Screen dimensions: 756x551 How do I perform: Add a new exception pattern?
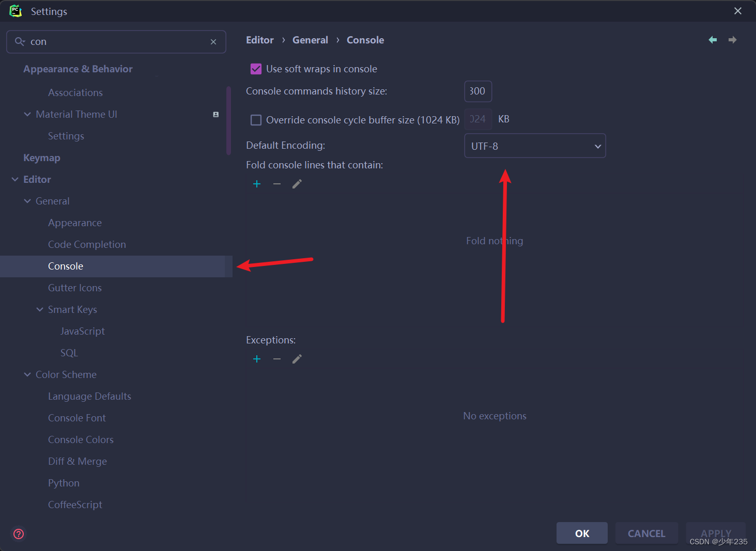257,359
